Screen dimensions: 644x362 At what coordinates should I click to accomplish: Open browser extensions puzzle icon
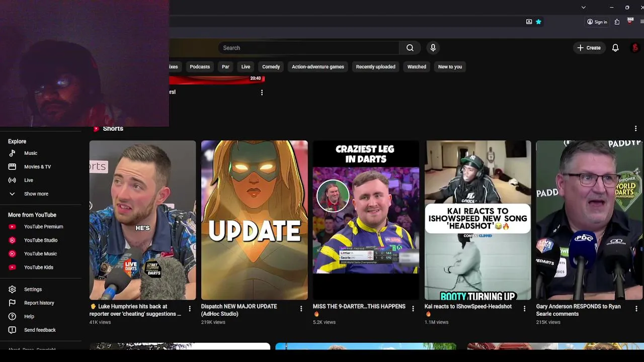[617, 22]
